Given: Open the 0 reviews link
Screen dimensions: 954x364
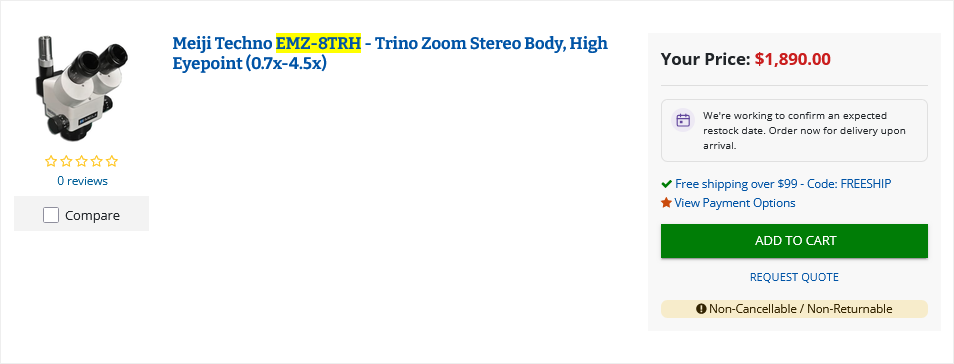Looking at the screenshot, I should point(82,181).
